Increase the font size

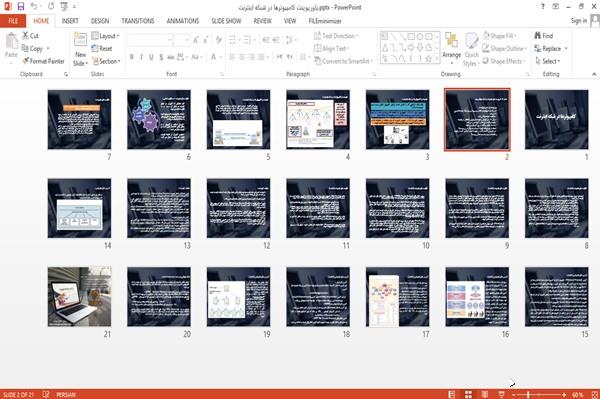[196, 40]
